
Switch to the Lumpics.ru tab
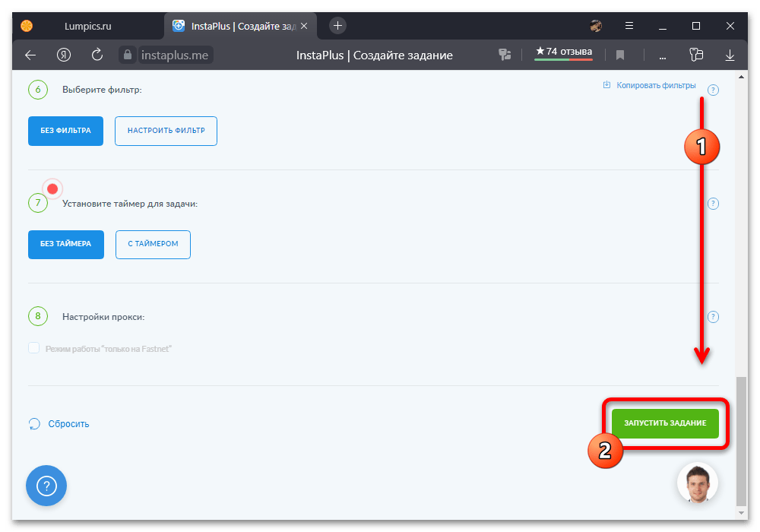[x=87, y=26]
